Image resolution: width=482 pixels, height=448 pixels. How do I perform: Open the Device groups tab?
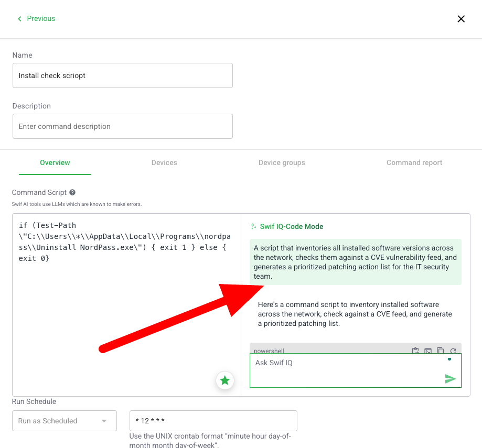coord(282,162)
